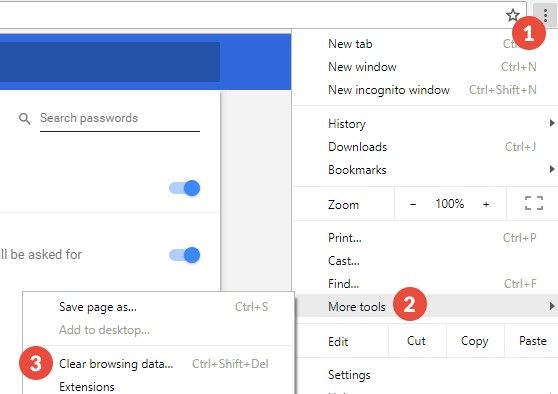
Task: Select Clear browsing data... option
Action: (158, 364)
